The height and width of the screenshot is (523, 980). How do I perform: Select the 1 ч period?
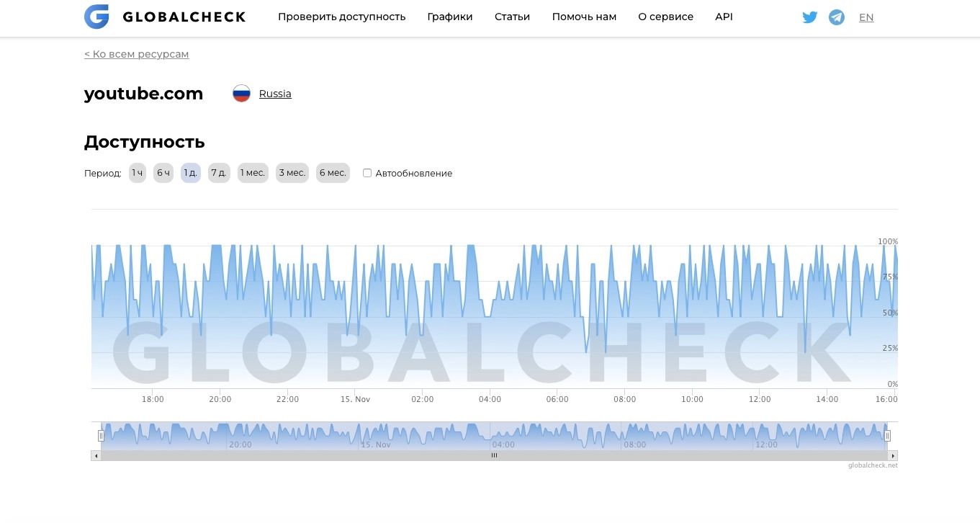[138, 173]
